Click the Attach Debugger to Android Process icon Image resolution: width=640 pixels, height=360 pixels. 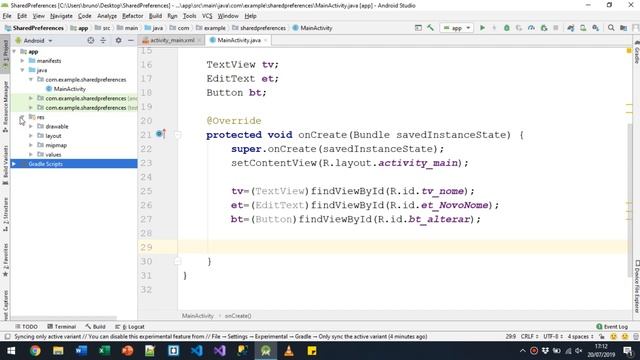(544, 28)
